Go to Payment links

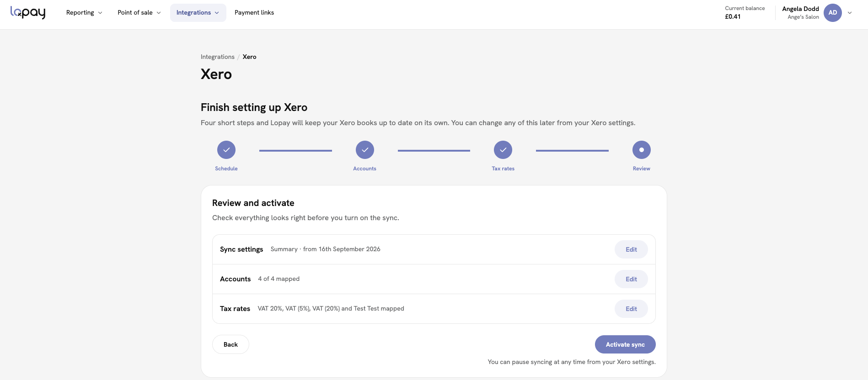click(254, 13)
